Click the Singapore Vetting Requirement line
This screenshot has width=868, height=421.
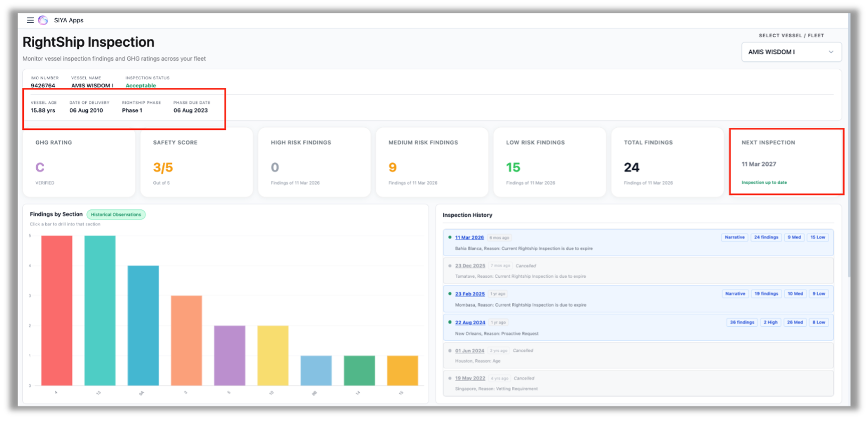coord(497,389)
